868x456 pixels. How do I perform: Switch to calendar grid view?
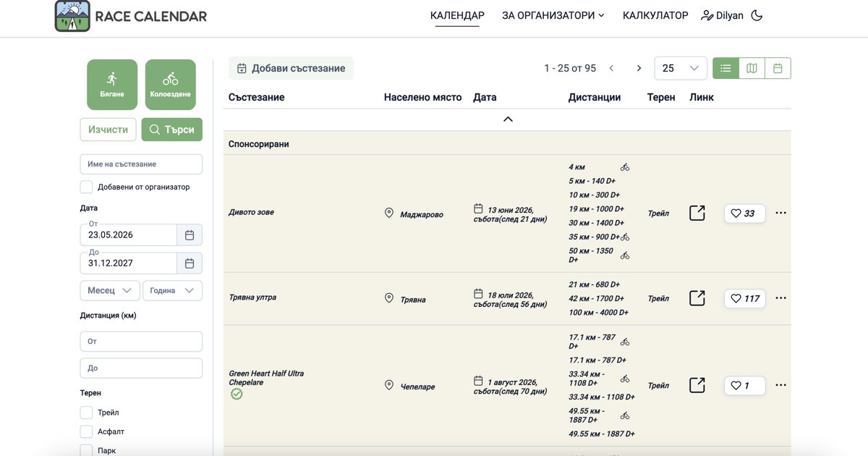(778, 68)
